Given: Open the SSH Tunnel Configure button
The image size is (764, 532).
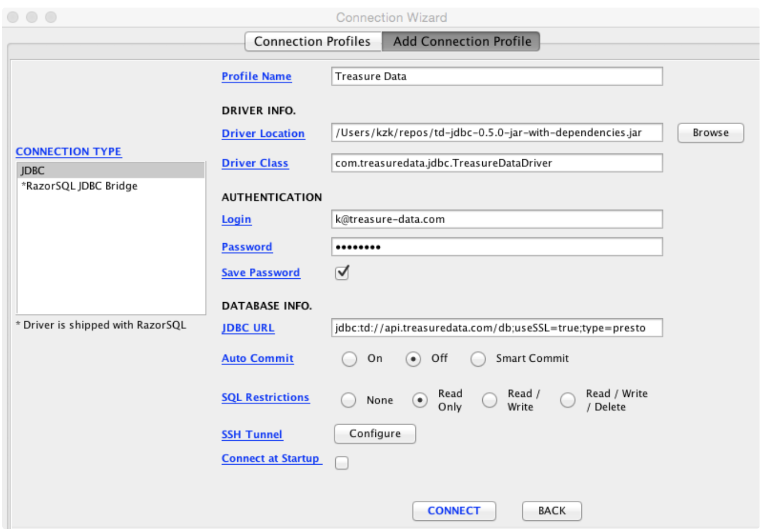Looking at the screenshot, I should (x=375, y=434).
